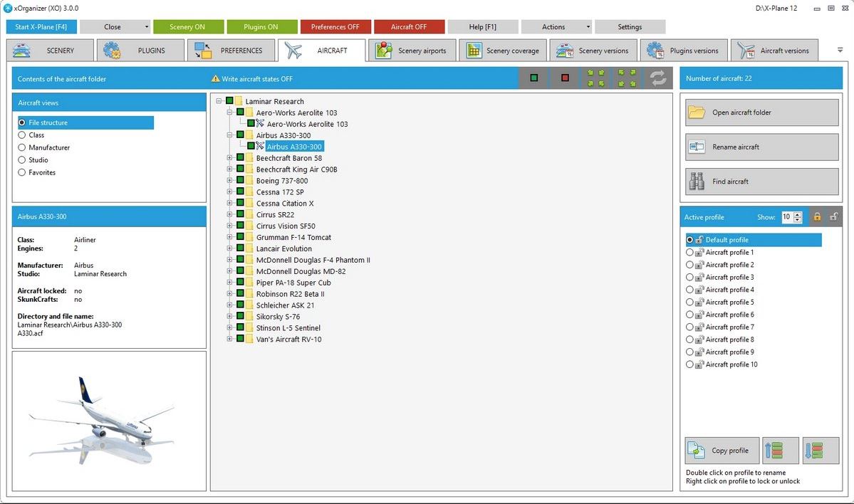Screen dimensions: 854x504
Task: Click the orange locked padlock icon
Action: click(817, 216)
